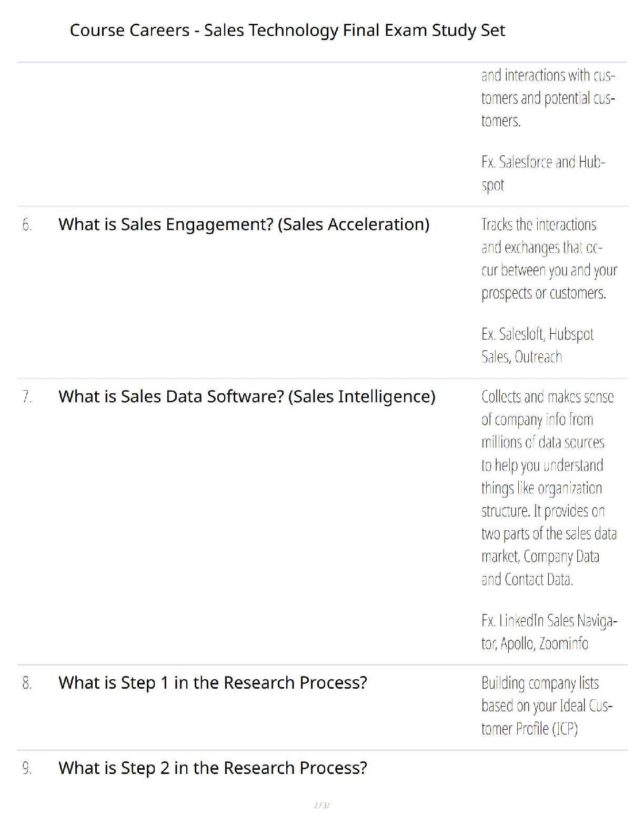Select the question 'What is Sales Engagement?'
The width and height of the screenshot is (644, 834).
tap(244, 224)
